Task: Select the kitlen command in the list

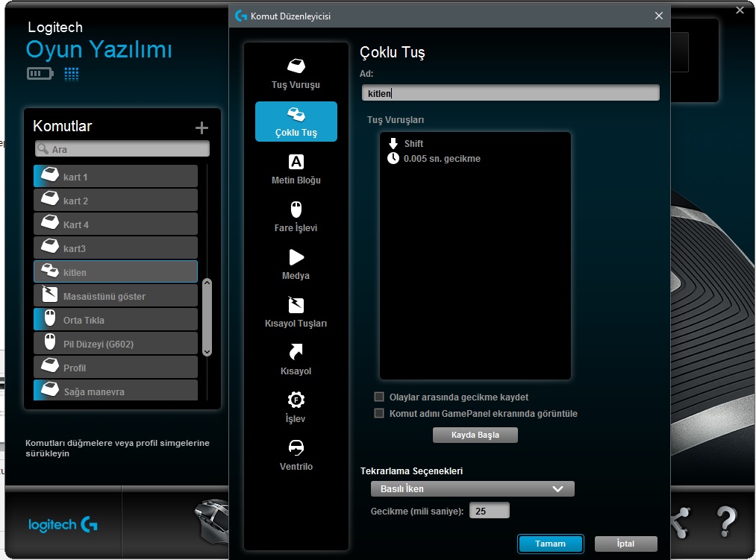Action: click(x=116, y=272)
